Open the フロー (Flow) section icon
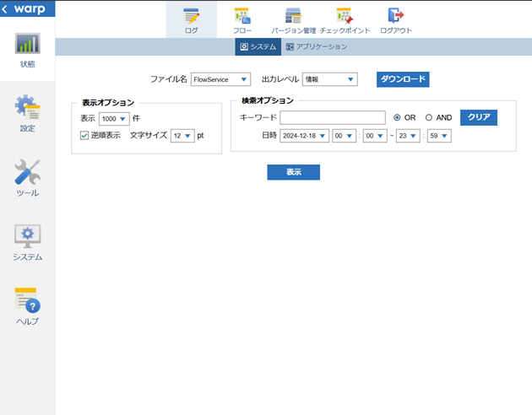The width and height of the screenshot is (532, 415). click(242, 15)
